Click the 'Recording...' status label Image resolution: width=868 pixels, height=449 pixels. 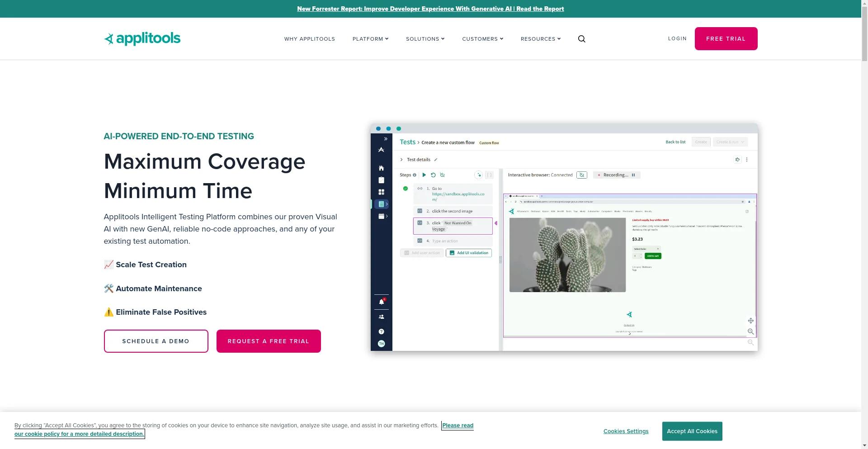coord(616,175)
